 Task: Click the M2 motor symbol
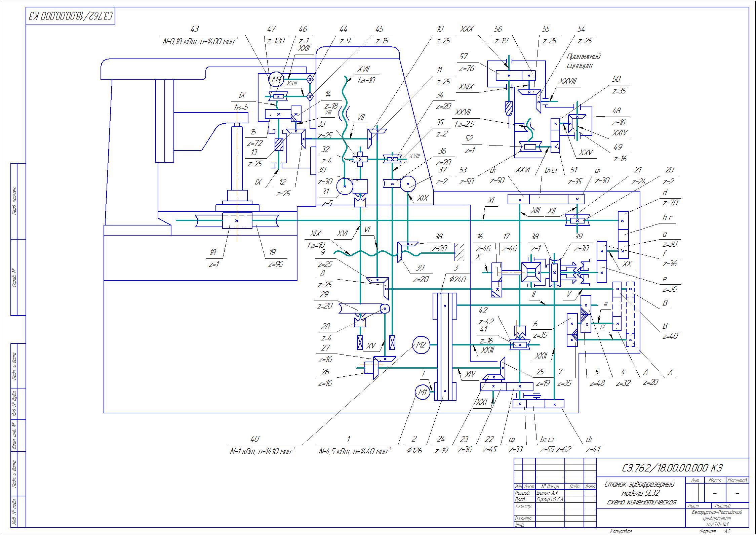click(x=421, y=345)
